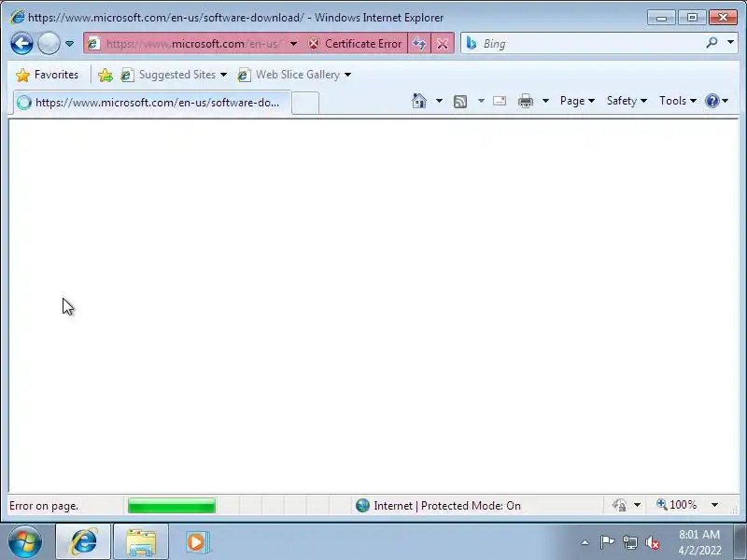Open Web Slice Gallery link

289,75
